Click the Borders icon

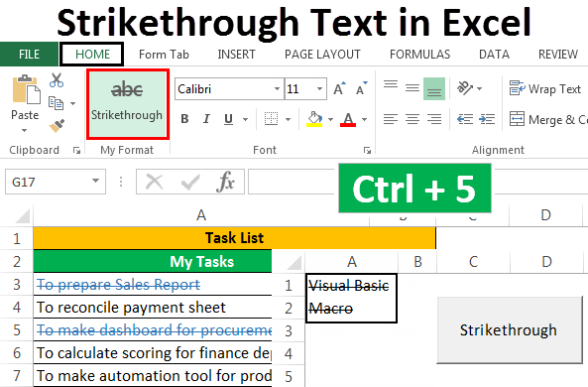tap(271, 119)
